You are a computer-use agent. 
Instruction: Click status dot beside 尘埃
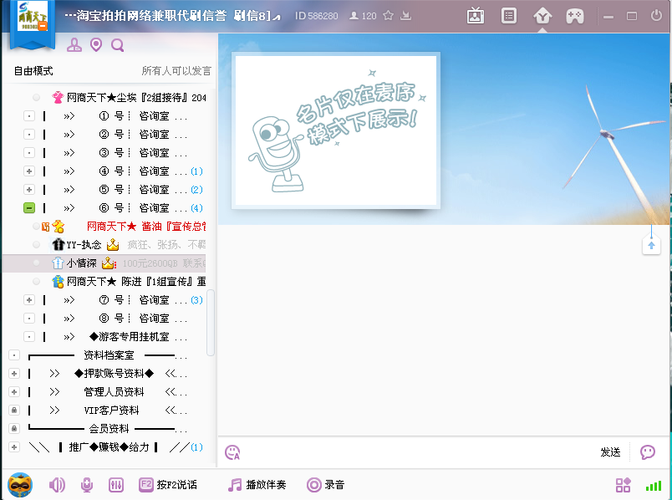36,98
